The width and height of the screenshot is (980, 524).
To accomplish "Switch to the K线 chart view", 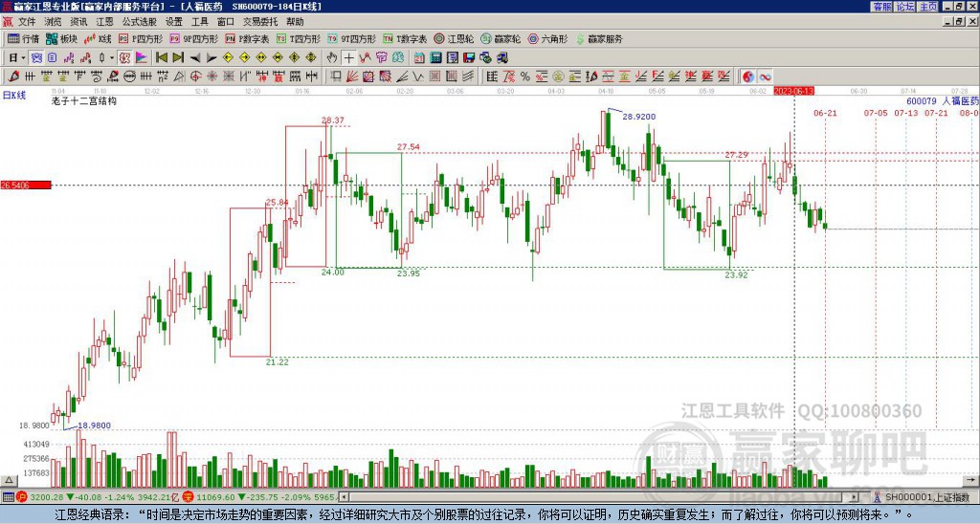I will point(98,38).
